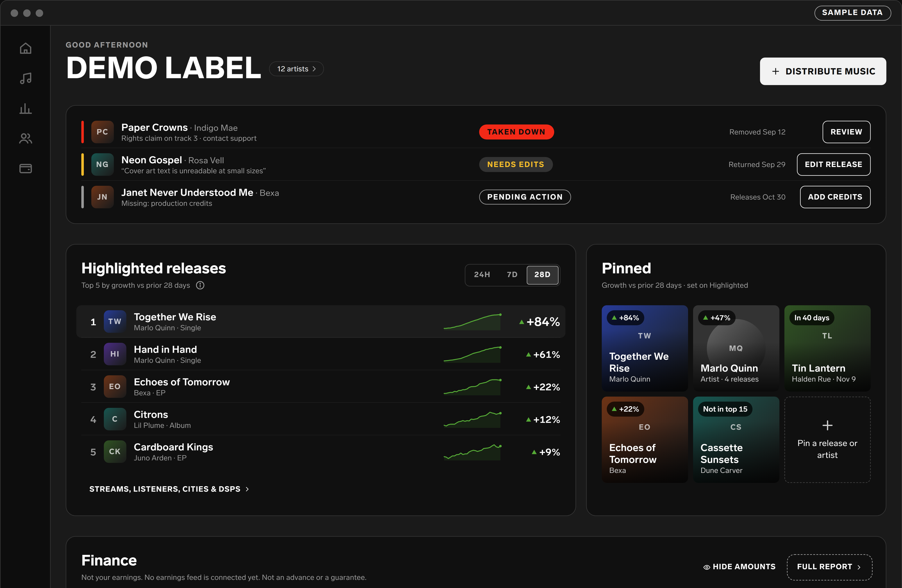Open Streams, Listeners, Cities & DSPs link

coord(169,489)
